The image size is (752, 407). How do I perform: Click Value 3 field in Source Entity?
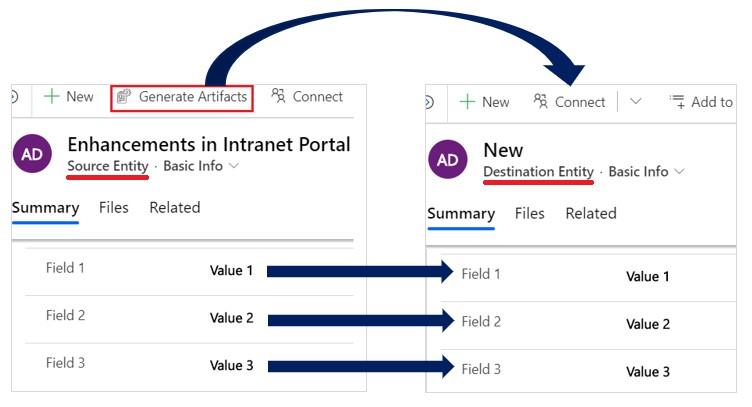coord(231,365)
